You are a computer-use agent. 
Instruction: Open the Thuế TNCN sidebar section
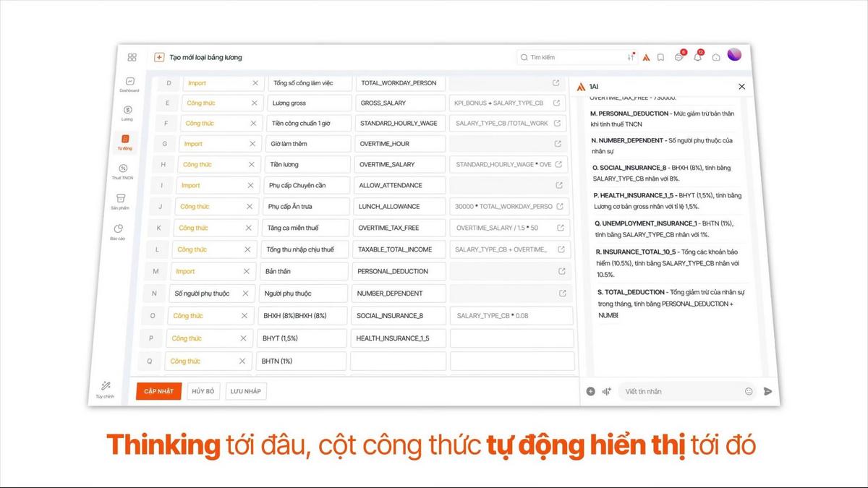123,171
